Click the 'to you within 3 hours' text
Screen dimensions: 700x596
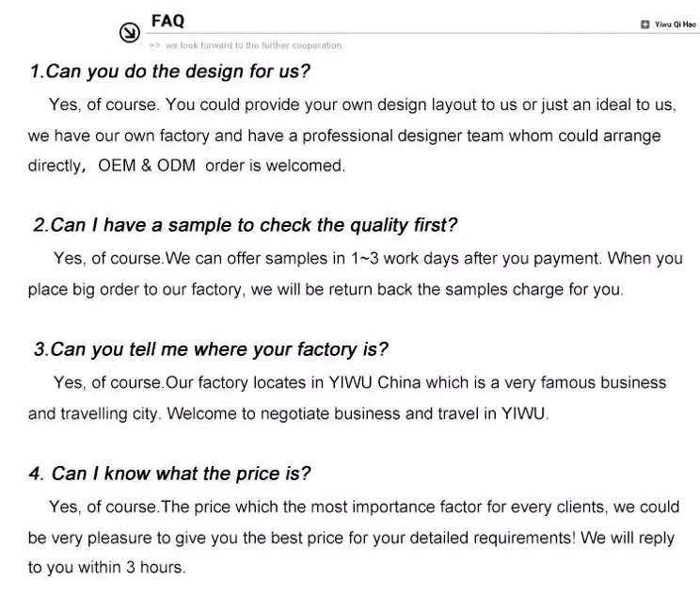click(x=107, y=568)
